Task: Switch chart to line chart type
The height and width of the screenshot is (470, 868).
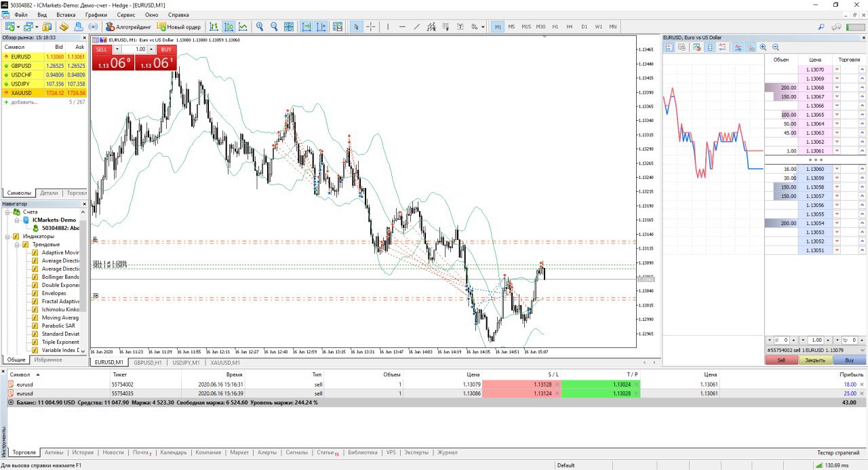Action: [x=243, y=27]
